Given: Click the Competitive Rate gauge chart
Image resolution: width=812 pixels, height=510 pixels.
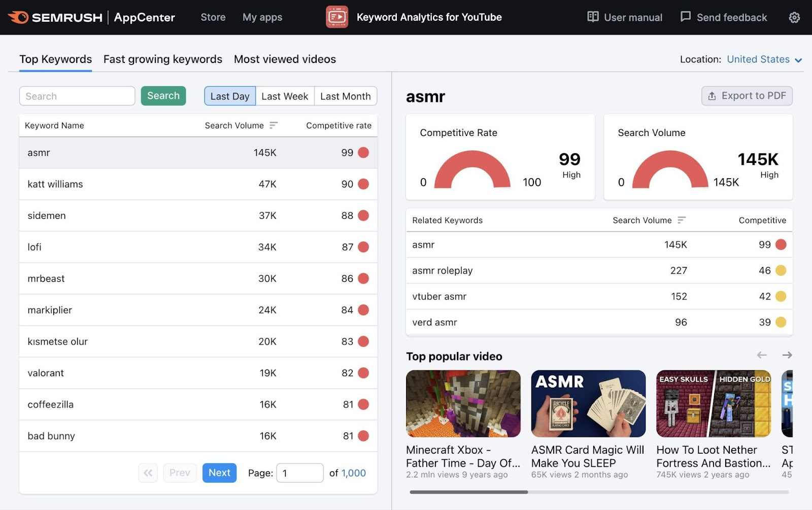Looking at the screenshot, I should (472, 169).
